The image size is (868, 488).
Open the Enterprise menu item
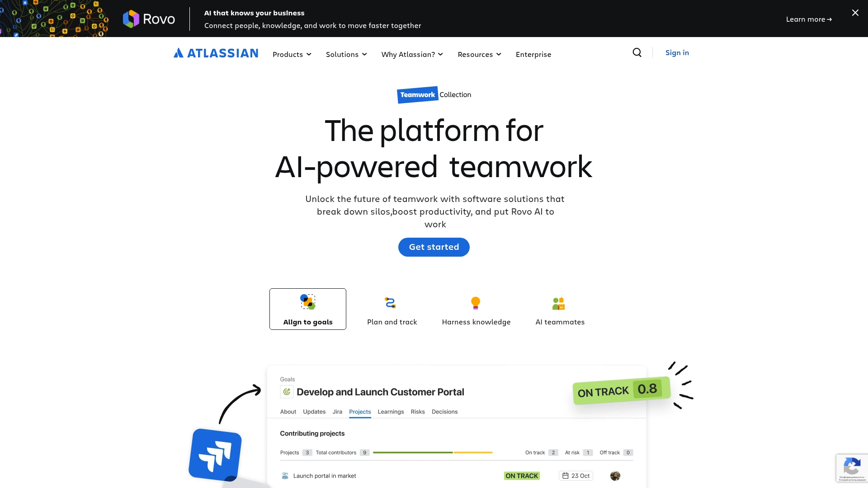(533, 54)
